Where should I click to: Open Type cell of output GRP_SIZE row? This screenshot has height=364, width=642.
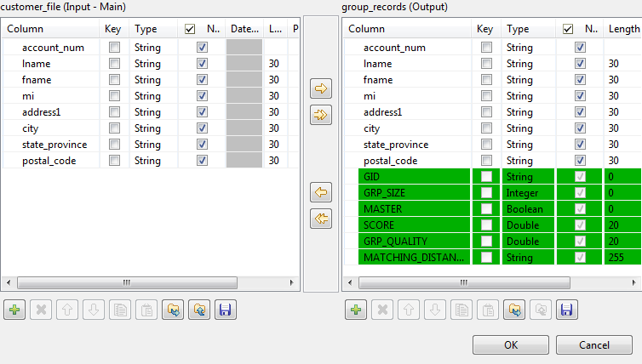tap(528, 193)
